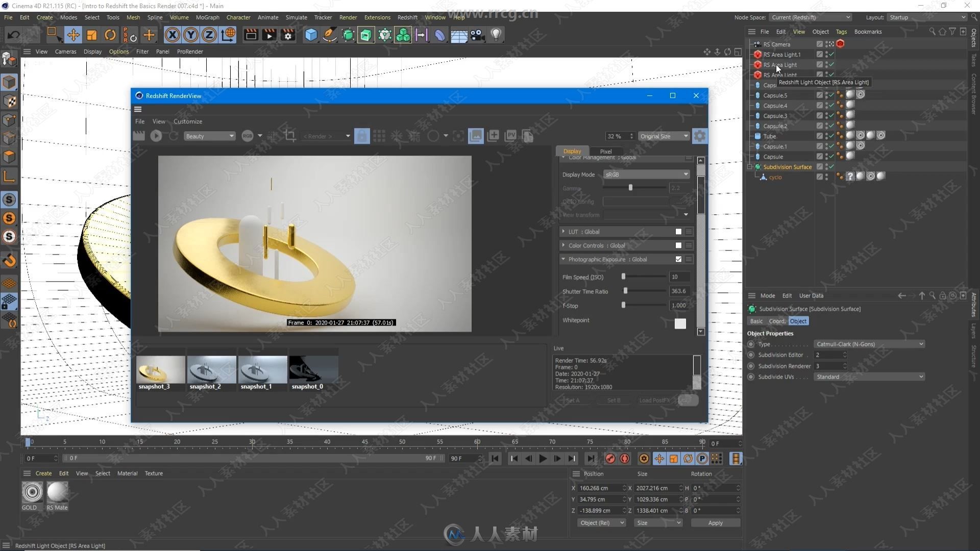
Task: Click the Apply button in coordinates panel
Action: tap(715, 523)
